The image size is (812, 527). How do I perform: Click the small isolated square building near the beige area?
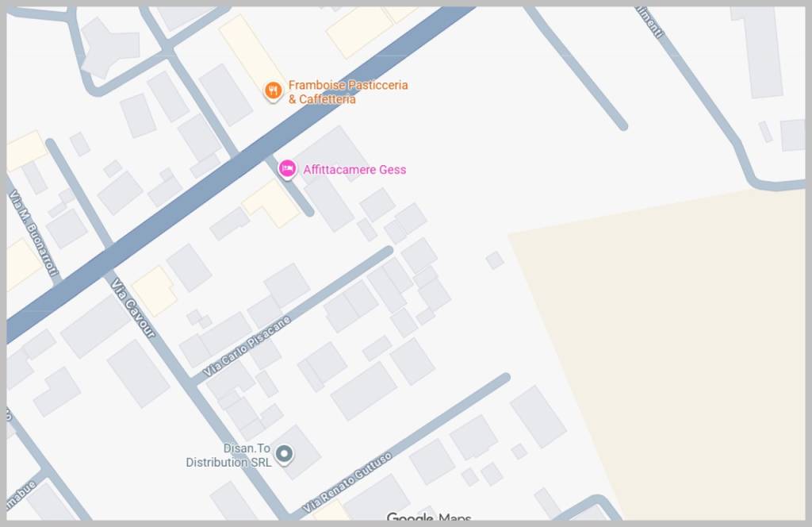point(495,260)
